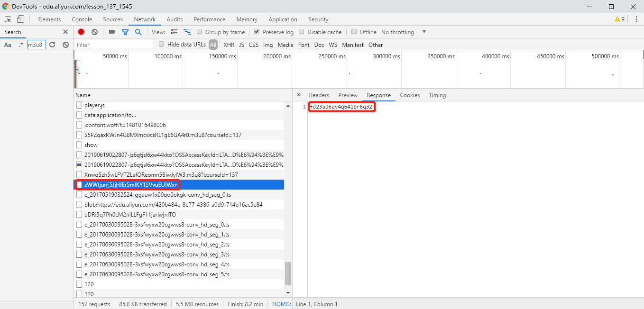The width and height of the screenshot is (644, 309).
Task: Switch to the Console tab
Action: point(82,19)
